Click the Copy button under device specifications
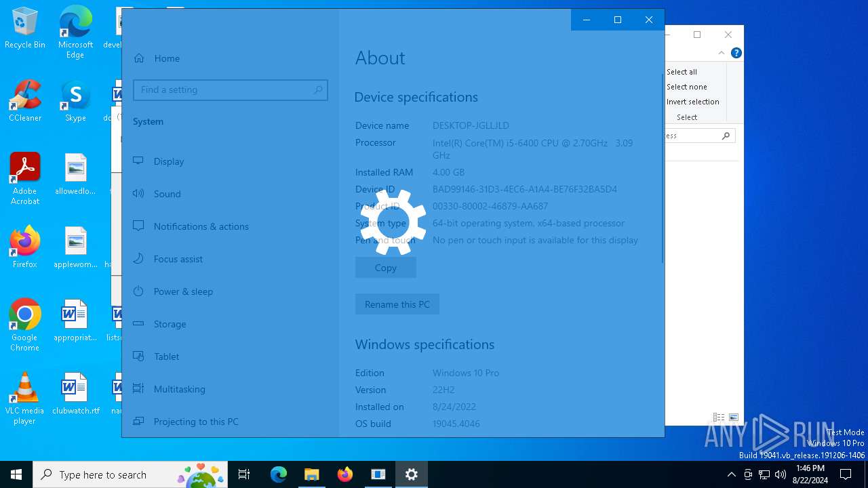Screen dimensions: 868x488 click(386, 268)
